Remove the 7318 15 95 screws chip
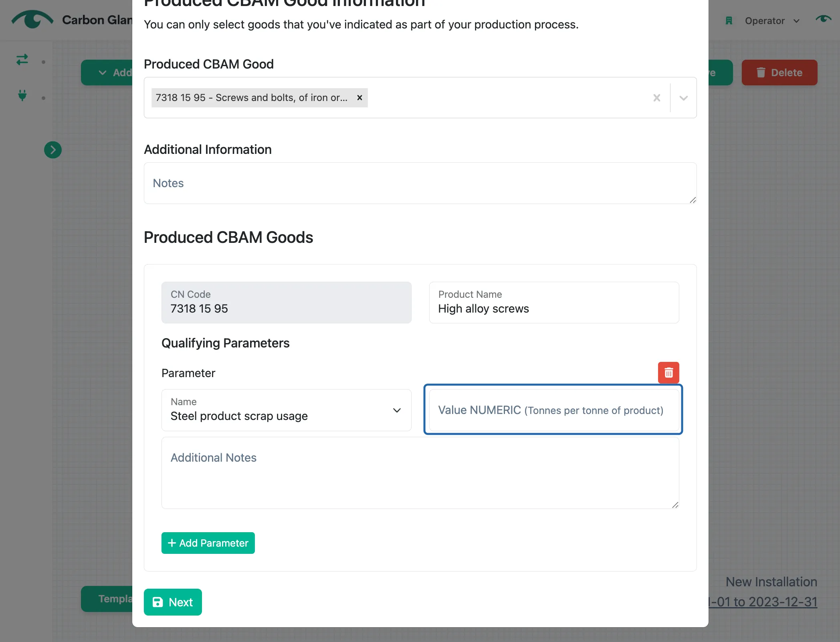The height and width of the screenshot is (642, 840). pyautogui.click(x=359, y=97)
